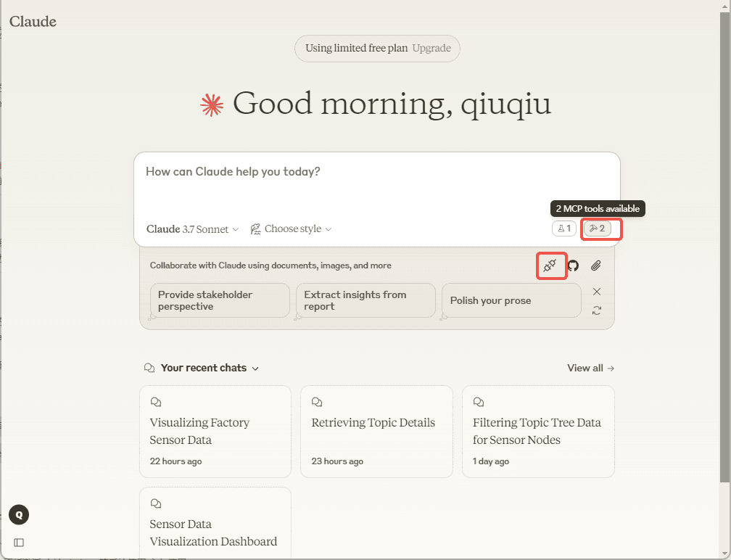Refresh prompt suggestions with circular arrows icon
Viewport: 731px width, 560px height.
click(597, 310)
